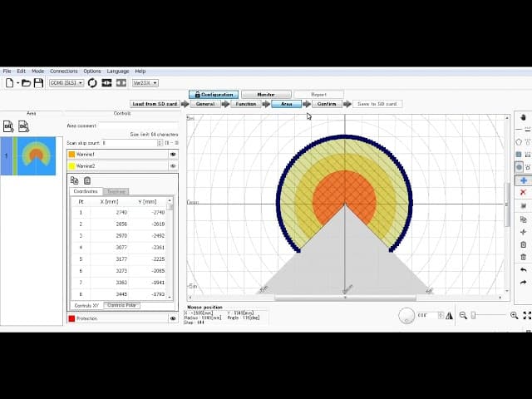Click the redo arrow in right toolbar

point(523,283)
